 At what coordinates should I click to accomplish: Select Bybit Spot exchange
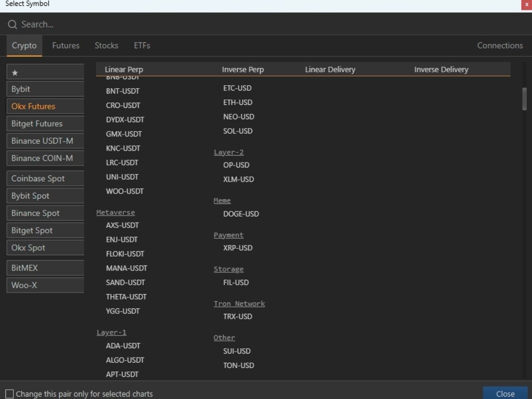pos(45,196)
